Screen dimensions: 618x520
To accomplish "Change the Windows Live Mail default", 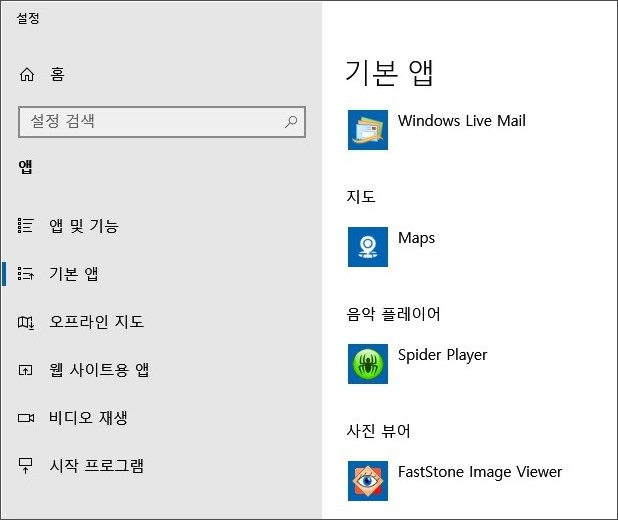I will (x=462, y=121).
